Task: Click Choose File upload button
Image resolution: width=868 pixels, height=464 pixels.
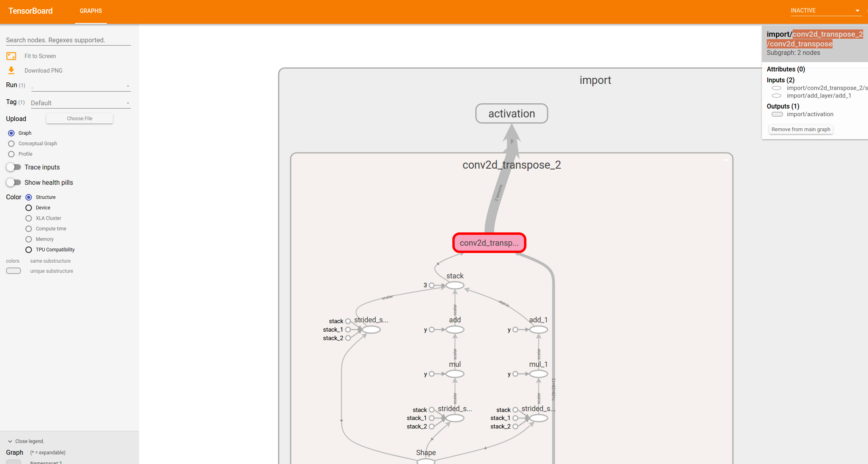Action: point(79,119)
